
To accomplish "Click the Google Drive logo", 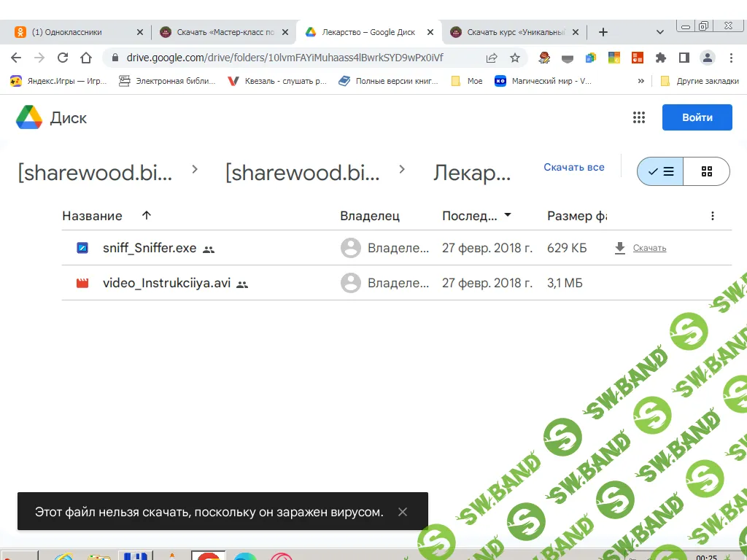I will pos(29,117).
